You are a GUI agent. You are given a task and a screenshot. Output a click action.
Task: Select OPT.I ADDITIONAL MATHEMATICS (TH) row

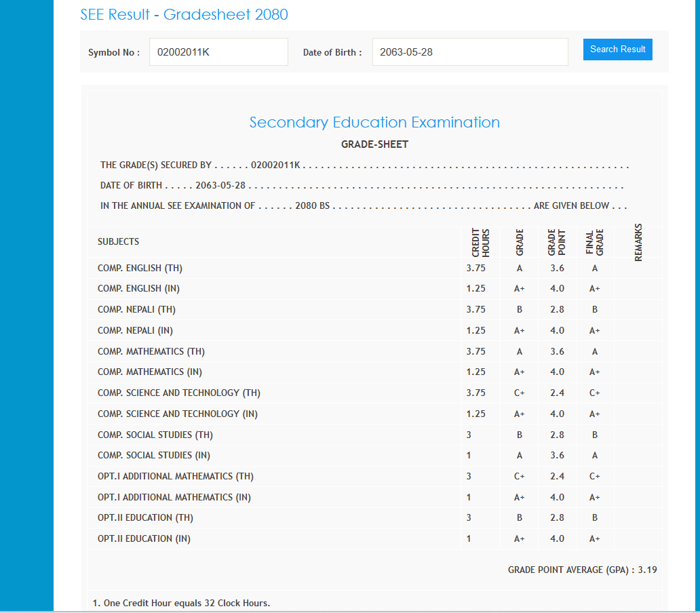[x=175, y=477]
